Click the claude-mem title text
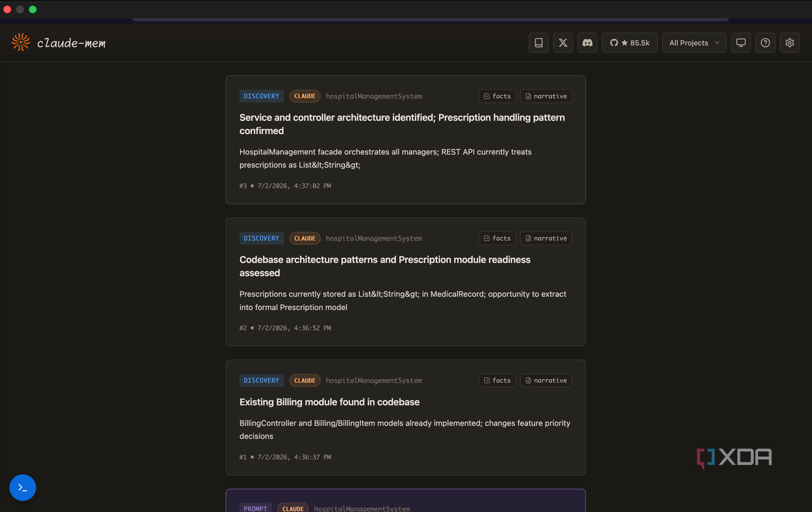 click(71, 43)
